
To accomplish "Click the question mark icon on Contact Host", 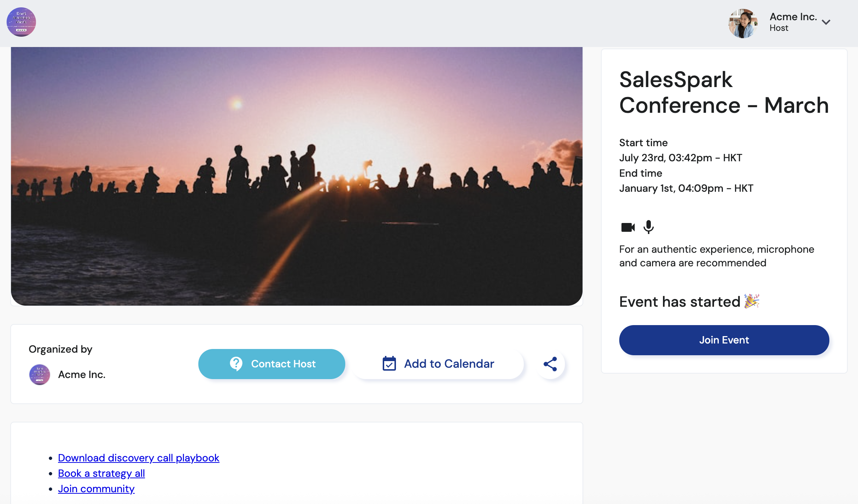I will 236,364.
